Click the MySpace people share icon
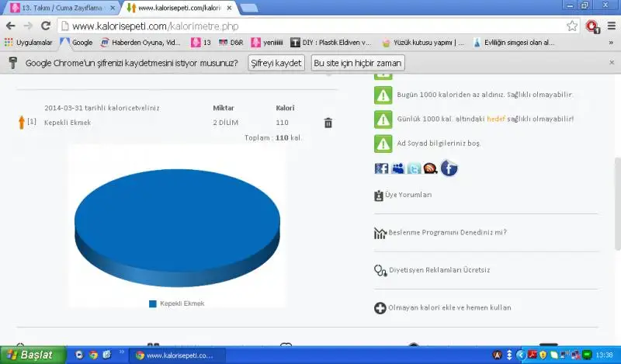The height and width of the screenshot is (364, 621). click(x=398, y=168)
